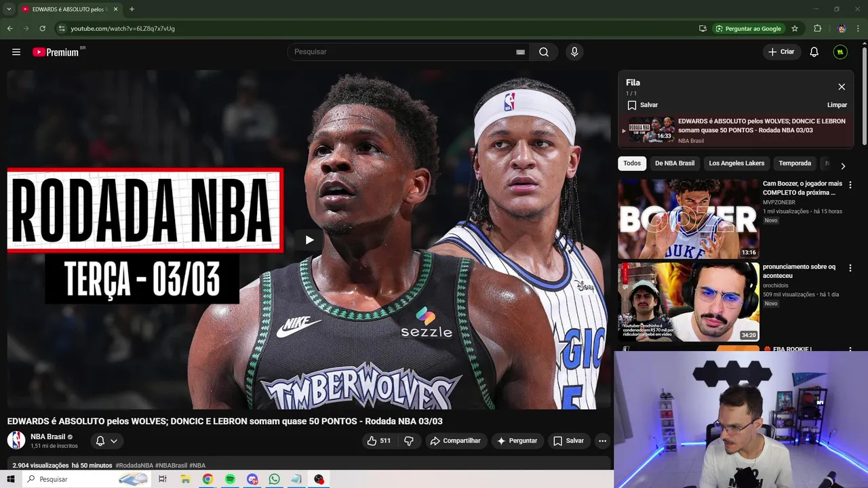The image size is (868, 488).
Task: Click the #RodadaNBA hashtag
Action: (134, 466)
